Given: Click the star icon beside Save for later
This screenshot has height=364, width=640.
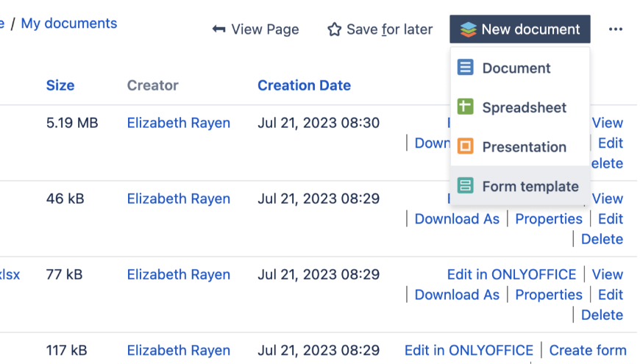Looking at the screenshot, I should [335, 29].
